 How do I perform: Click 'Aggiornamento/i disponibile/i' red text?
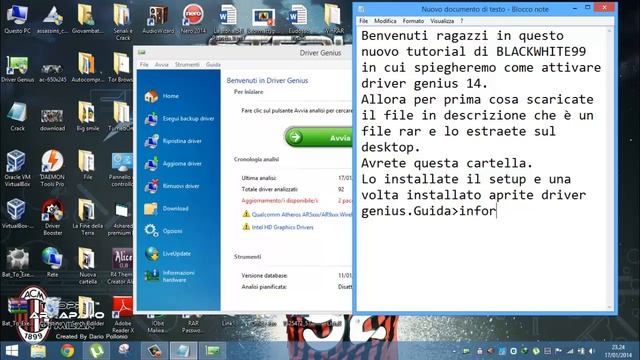[280, 200]
